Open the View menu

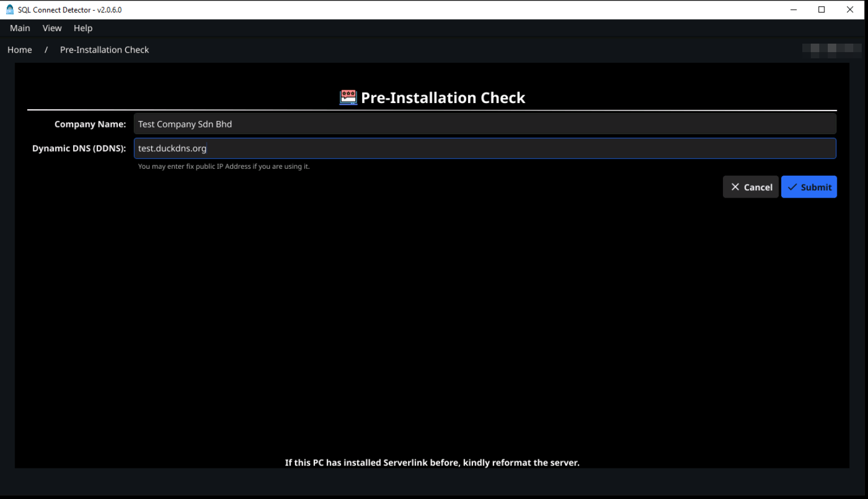click(52, 28)
